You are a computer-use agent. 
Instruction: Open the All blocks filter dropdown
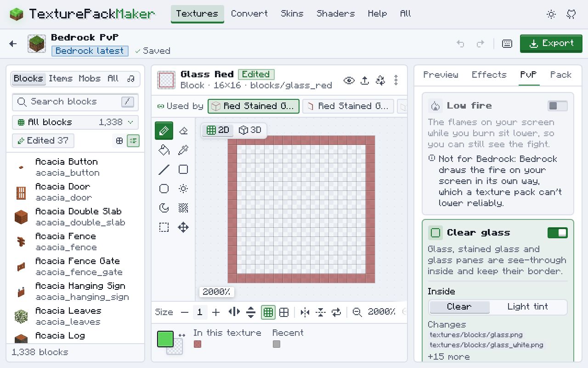tap(75, 122)
